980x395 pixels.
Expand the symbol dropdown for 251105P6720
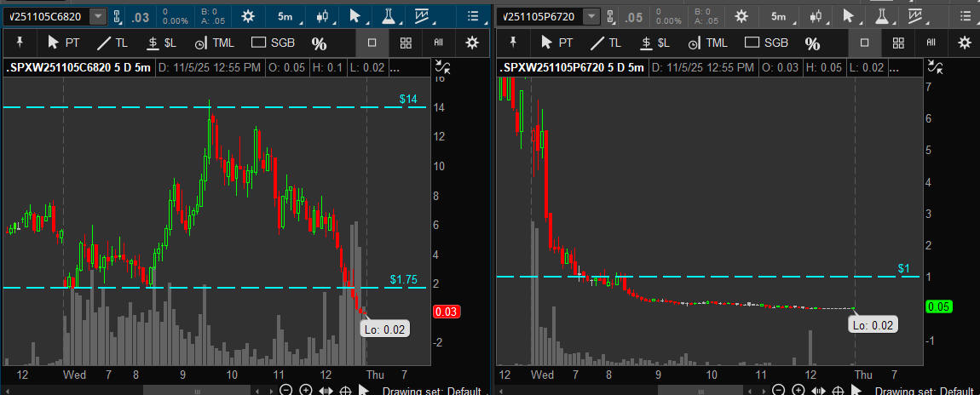pyautogui.click(x=592, y=16)
